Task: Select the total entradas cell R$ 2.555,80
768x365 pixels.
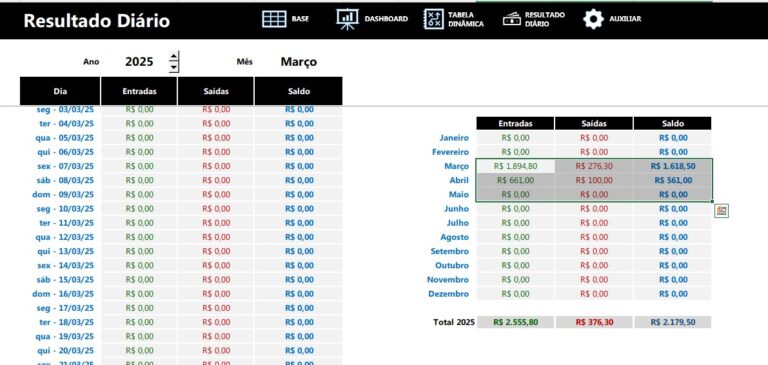Action: tap(515, 322)
